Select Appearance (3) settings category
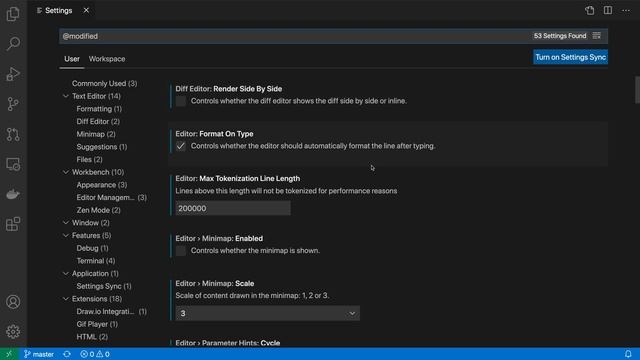The width and height of the screenshot is (640, 360). 102,185
